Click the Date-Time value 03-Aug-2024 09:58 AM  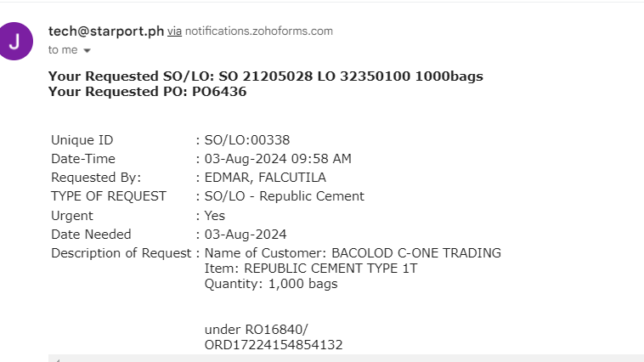(x=278, y=159)
